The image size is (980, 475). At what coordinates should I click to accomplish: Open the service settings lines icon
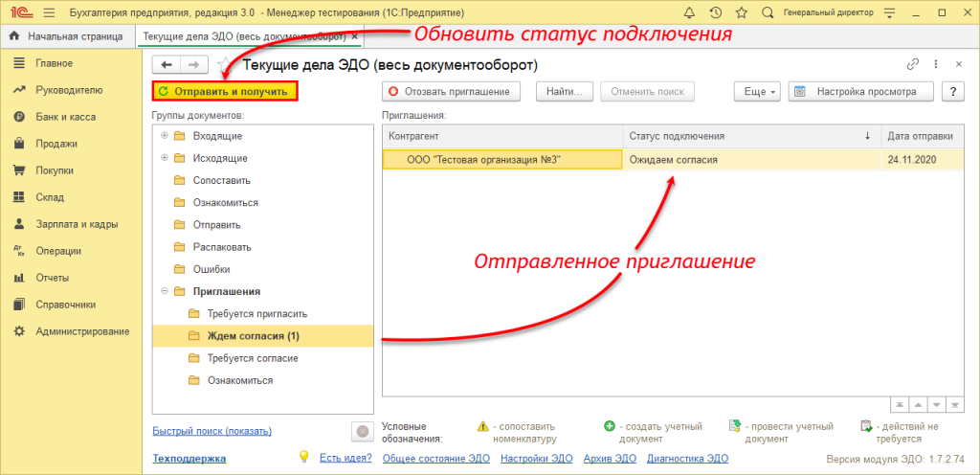[x=890, y=12]
